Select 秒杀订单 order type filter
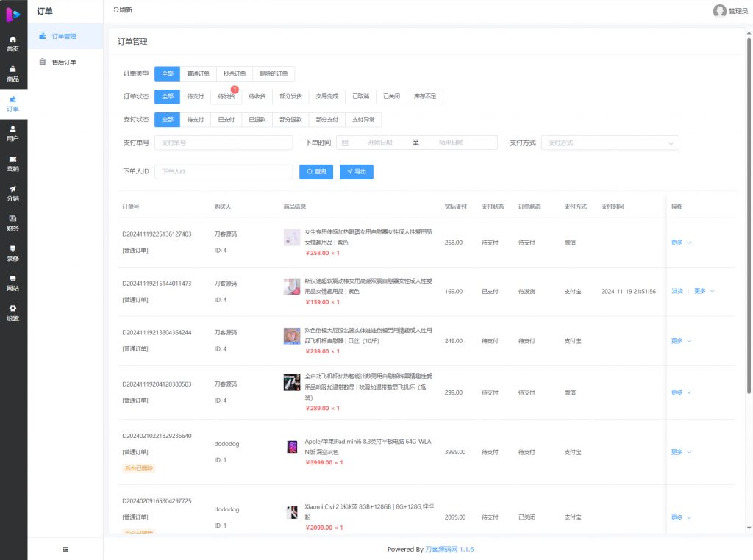753x560 pixels. (235, 73)
